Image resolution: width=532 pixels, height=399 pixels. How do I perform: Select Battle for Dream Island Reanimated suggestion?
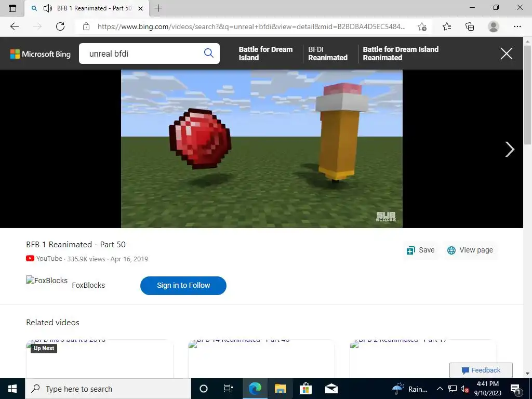click(x=401, y=54)
